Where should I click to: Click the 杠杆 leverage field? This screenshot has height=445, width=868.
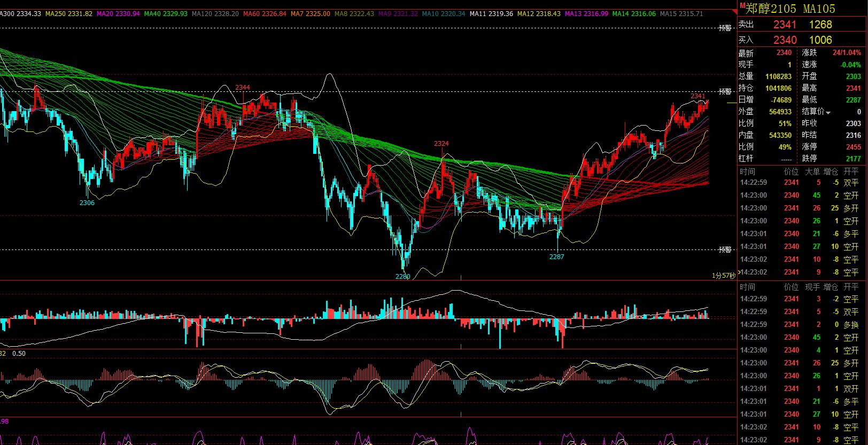tap(765, 159)
